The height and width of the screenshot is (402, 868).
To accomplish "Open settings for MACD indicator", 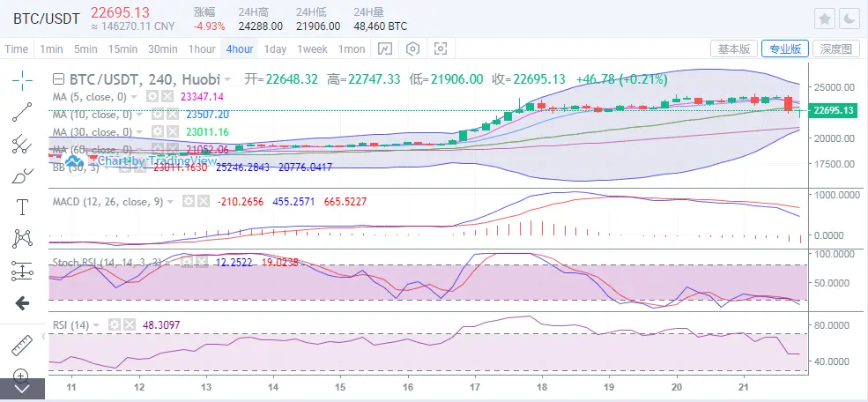I will (x=189, y=202).
